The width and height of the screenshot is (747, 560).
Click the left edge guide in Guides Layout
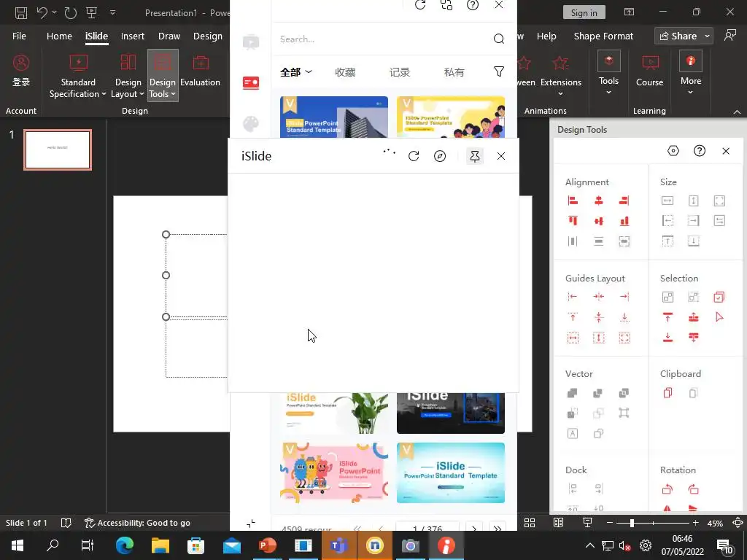pyautogui.click(x=573, y=297)
